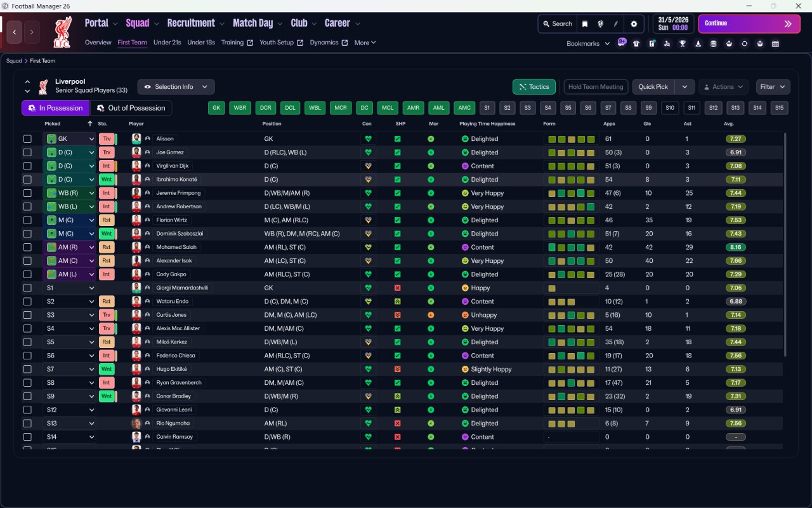
Task: Check the box for Cody Gakpo
Action: pyautogui.click(x=27, y=274)
